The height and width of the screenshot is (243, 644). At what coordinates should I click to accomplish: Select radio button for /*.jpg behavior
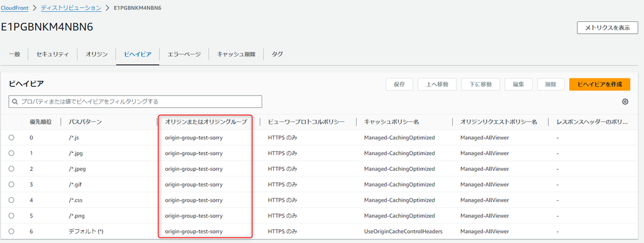[11, 153]
